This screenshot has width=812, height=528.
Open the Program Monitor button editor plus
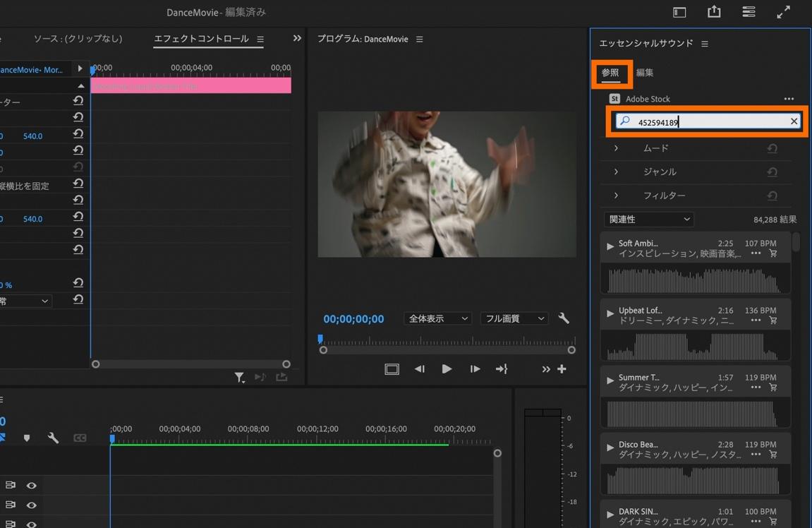(x=562, y=369)
